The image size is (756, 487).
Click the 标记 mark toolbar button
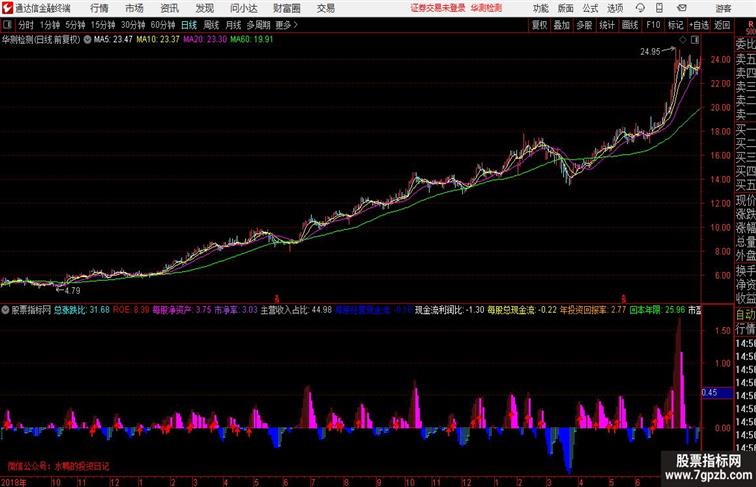coord(675,25)
